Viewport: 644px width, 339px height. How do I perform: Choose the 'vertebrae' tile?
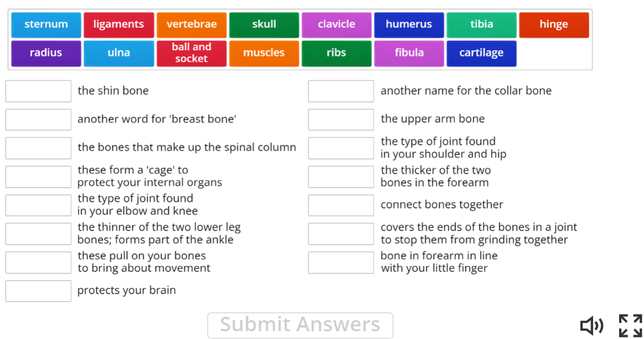[191, 24]
